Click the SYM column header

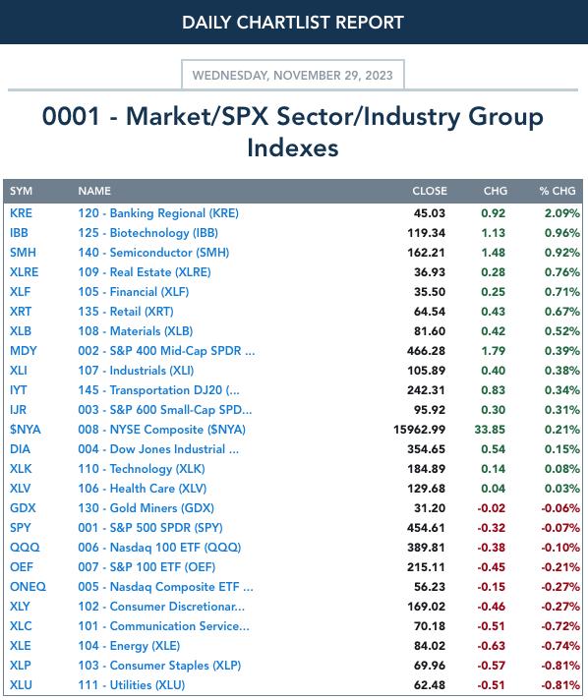[21, 191]
